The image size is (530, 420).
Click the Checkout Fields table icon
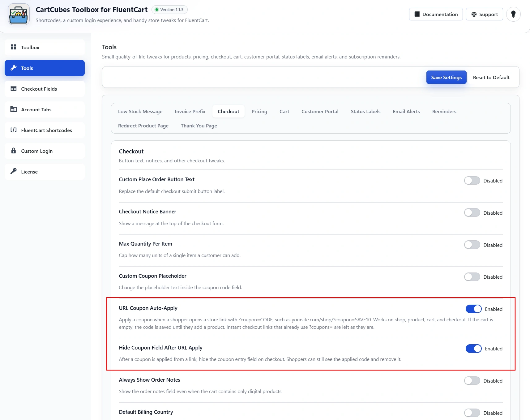click(x=14, y=88)
